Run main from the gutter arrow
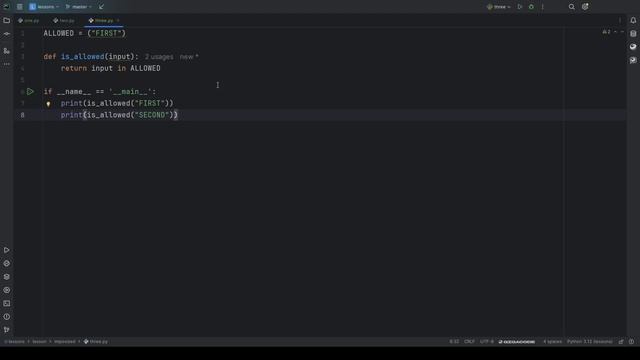 pyautogui.click(x=30, y=91)
